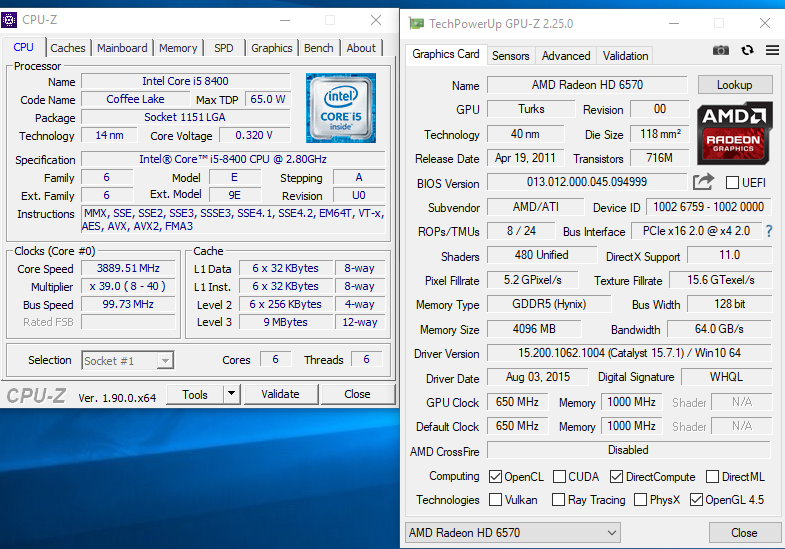Click the Close button in GPU-Z
Image resolution: width=785 pixels, height=549 pixels.
(744, 532)
